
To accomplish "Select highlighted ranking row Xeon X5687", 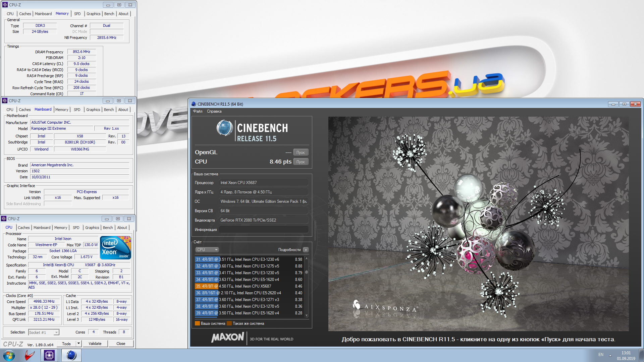I will point(249,286).
